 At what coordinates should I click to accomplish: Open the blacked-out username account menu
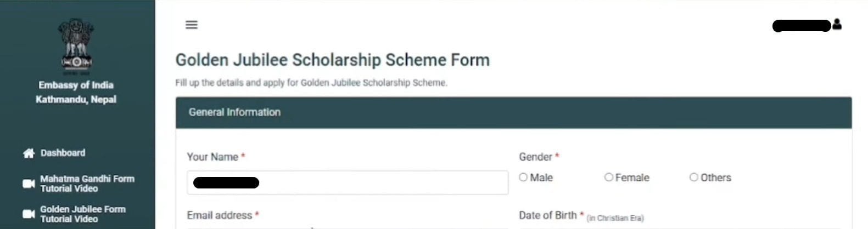[x=801, y=26]
